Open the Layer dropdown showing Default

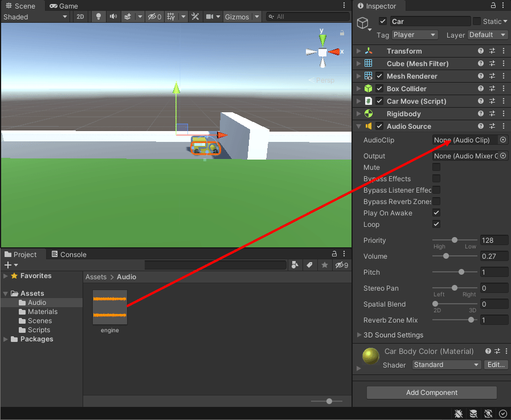point(487,35)
